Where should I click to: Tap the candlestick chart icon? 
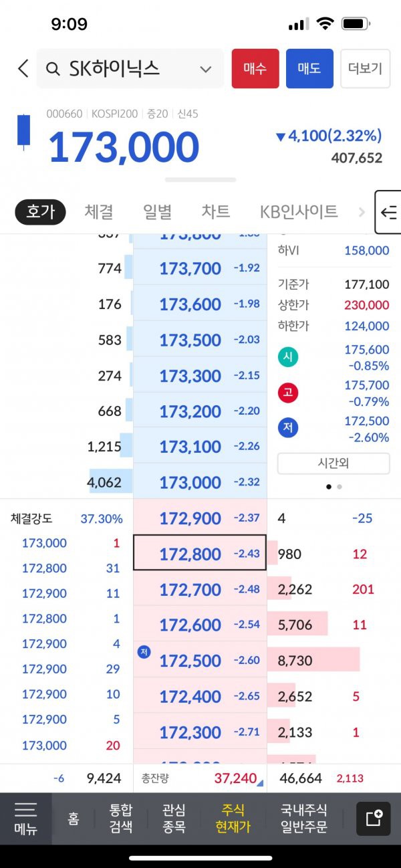tap(23, 131)
